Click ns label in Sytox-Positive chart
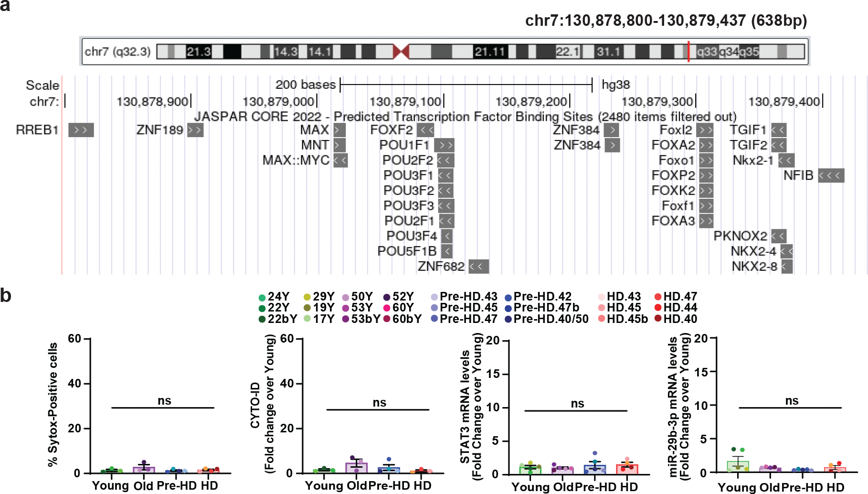This screenshot has width=868, height=494. pos(164,401)
